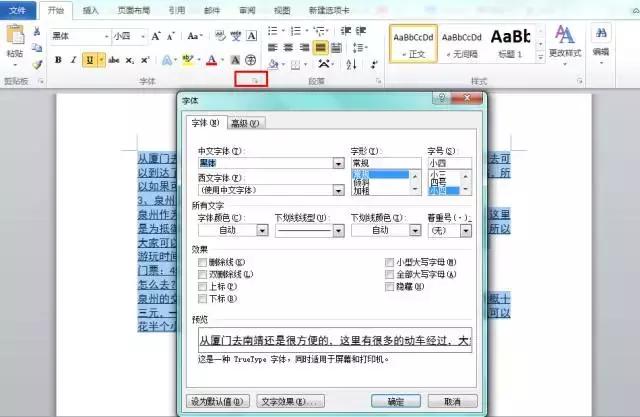Check the small caps checkbox
640x417 pixels.
click(389, 262)
